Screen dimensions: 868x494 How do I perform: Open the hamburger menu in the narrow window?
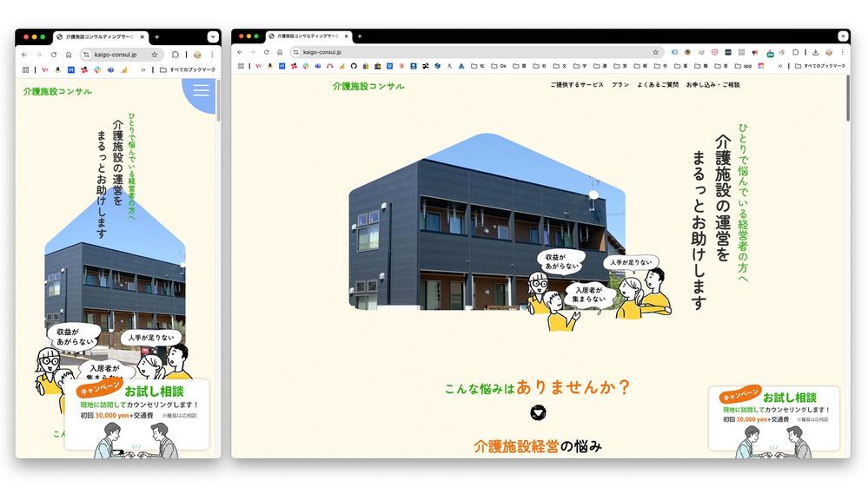point(201,90)
